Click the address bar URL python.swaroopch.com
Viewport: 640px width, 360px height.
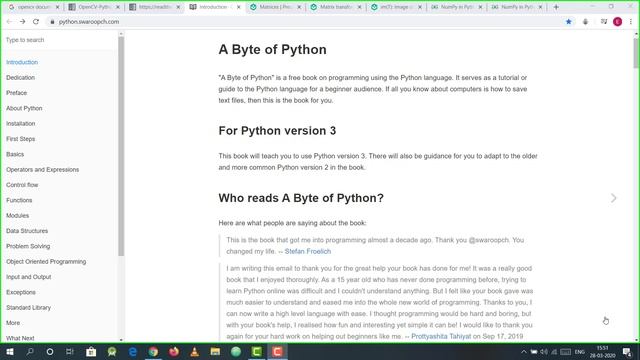tap(89, 22)
